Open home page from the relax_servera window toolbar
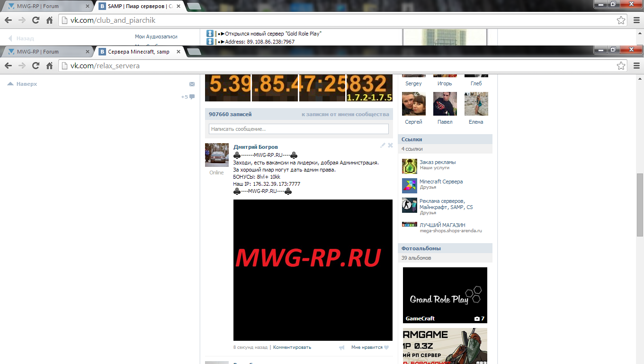 coord(49,66)
